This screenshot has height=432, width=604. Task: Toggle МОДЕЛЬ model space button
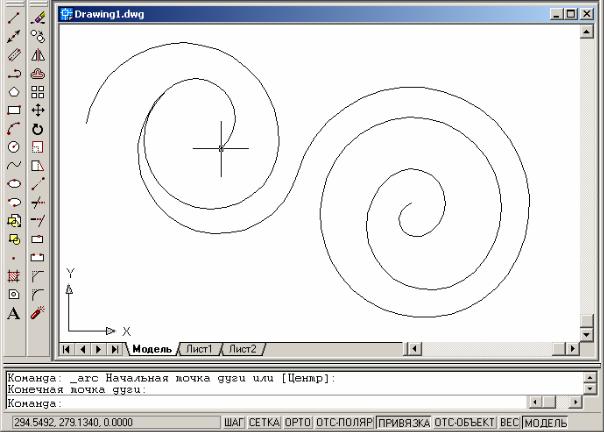tap(545, 422)
